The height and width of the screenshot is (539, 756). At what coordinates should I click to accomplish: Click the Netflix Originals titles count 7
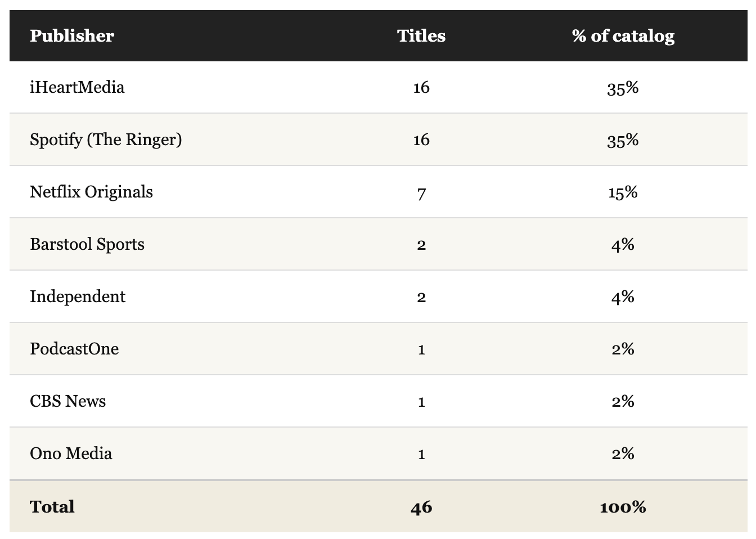click(x=421, y=193)
